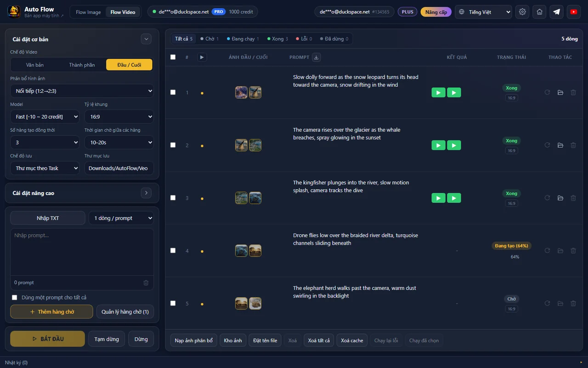
Task: Open the 'Nối tiếp (1:2→2:3)' image distribution dropdown
Action: pos(82,91)
